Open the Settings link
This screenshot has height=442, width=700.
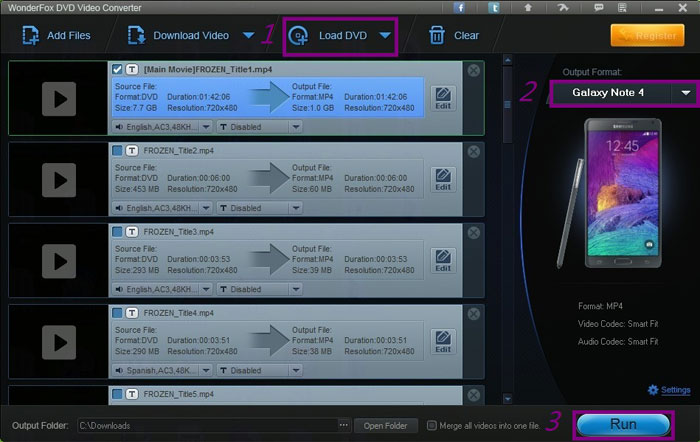pyautogui.click(x=675, y=390)
